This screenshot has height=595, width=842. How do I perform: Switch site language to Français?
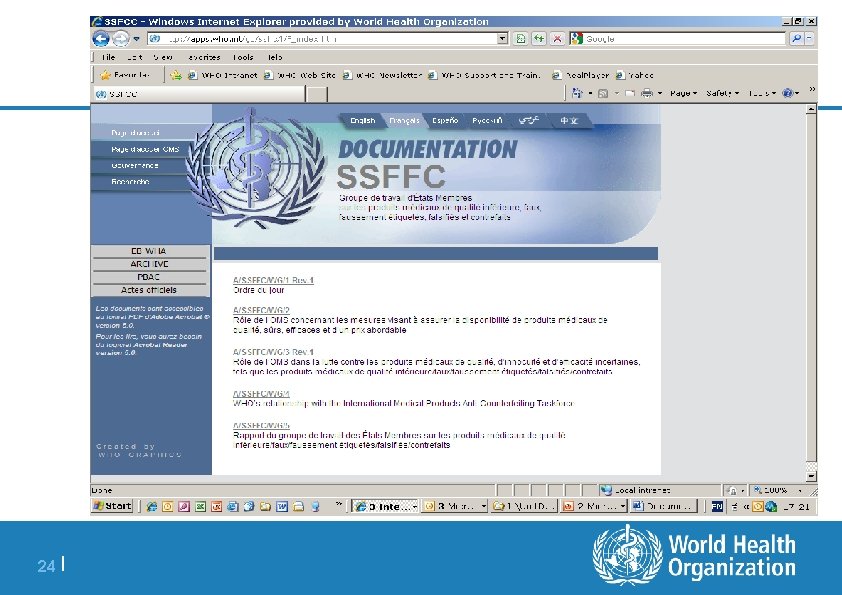(404, 120)
